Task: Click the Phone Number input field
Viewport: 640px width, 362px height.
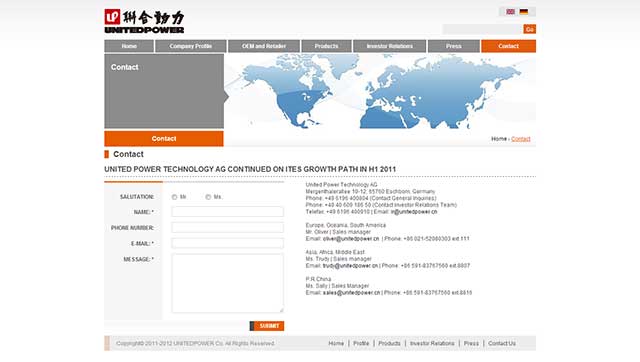Action: click(228, 227)
